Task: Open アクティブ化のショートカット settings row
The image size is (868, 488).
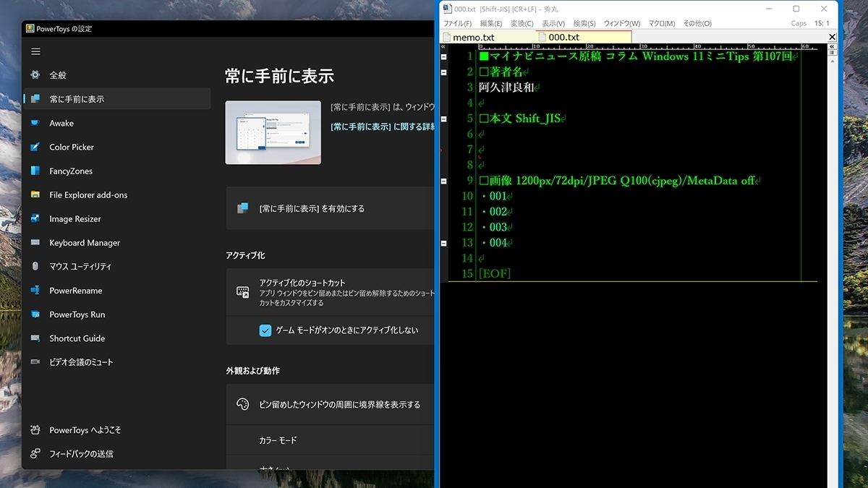Action: [x=331, y=292]
